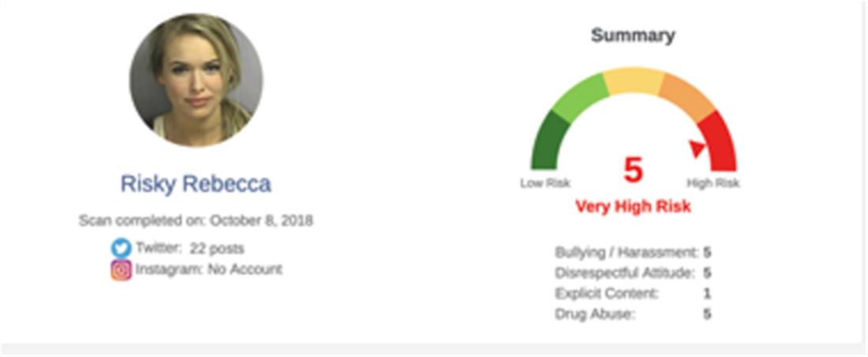Click the Bullying / Harassment score row

coord(633,253)
